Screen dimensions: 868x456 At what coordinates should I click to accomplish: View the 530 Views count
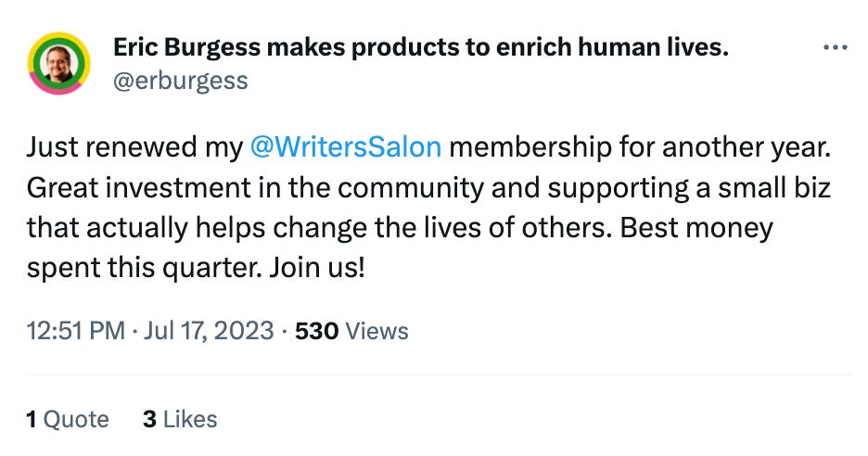pos(351,331)
